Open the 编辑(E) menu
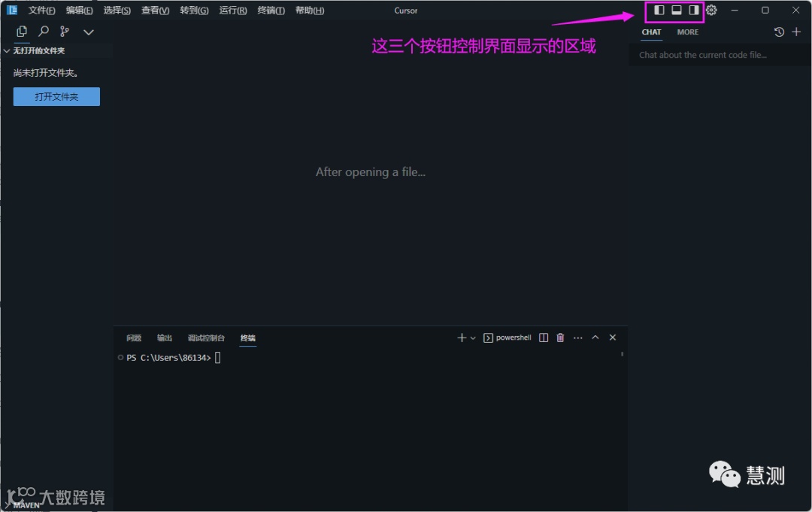The image size is (812, 512). 79,11
